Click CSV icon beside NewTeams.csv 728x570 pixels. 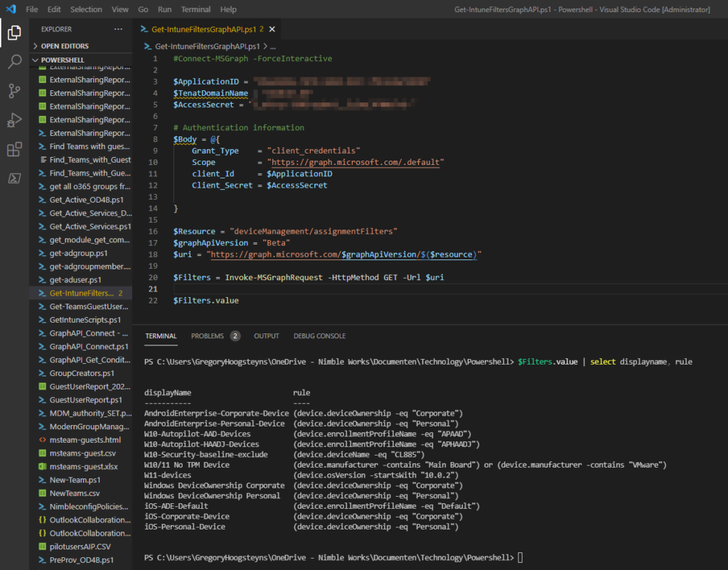point(42,493)
